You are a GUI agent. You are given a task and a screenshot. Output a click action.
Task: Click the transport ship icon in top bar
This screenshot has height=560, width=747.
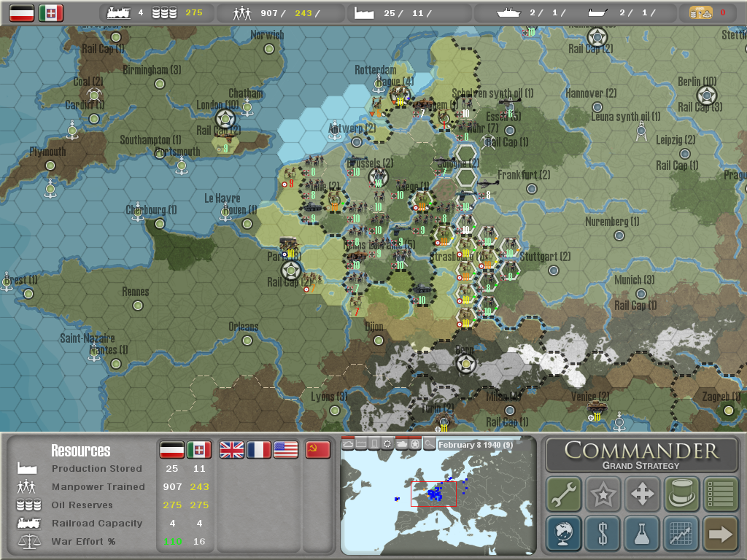[x=597, y=13]
